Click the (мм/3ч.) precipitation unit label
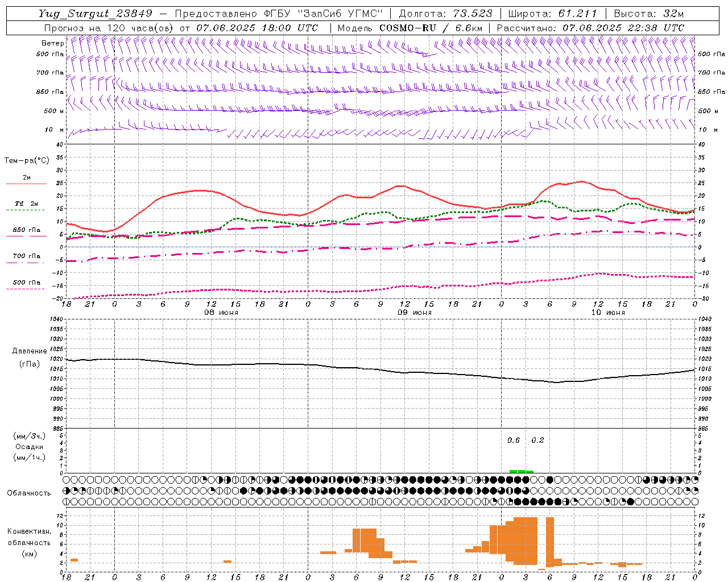 click(29, 436)
